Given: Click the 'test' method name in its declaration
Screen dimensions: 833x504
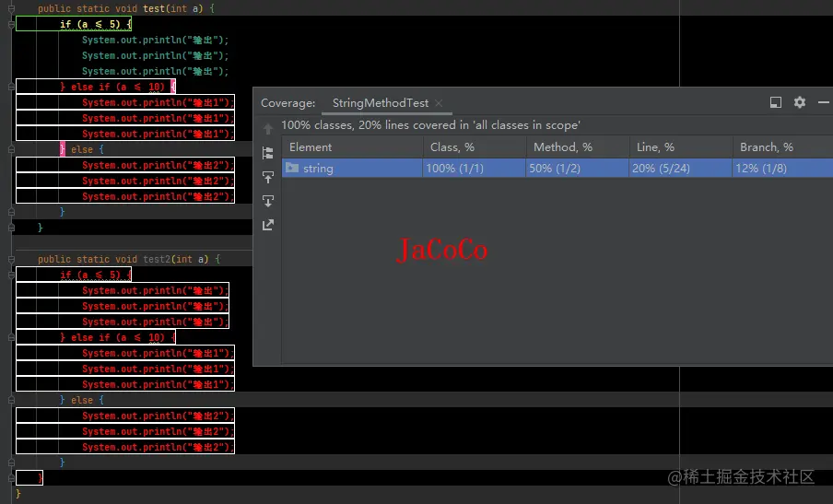Looking at the screenshot, I should [154, 8].
